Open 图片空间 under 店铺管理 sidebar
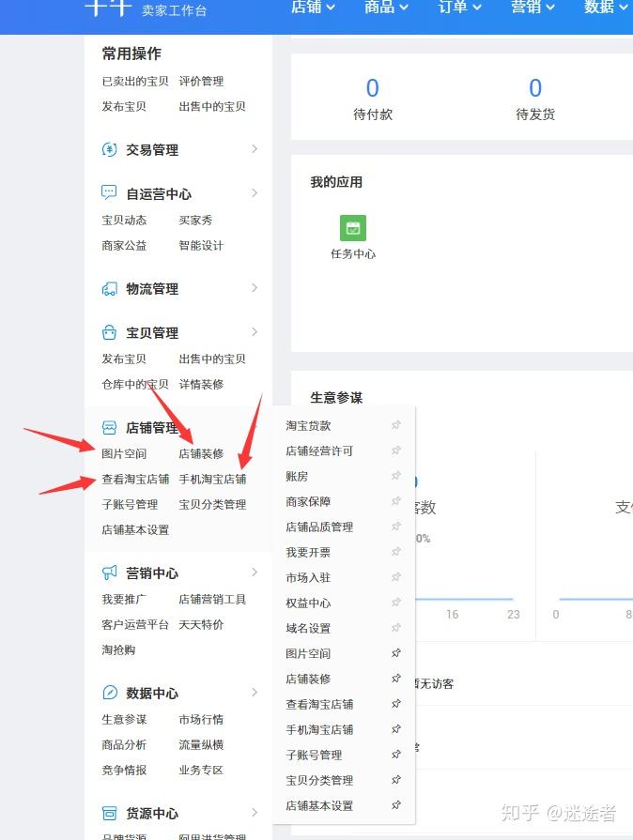 pyautogui.click(x=124, y=453)
